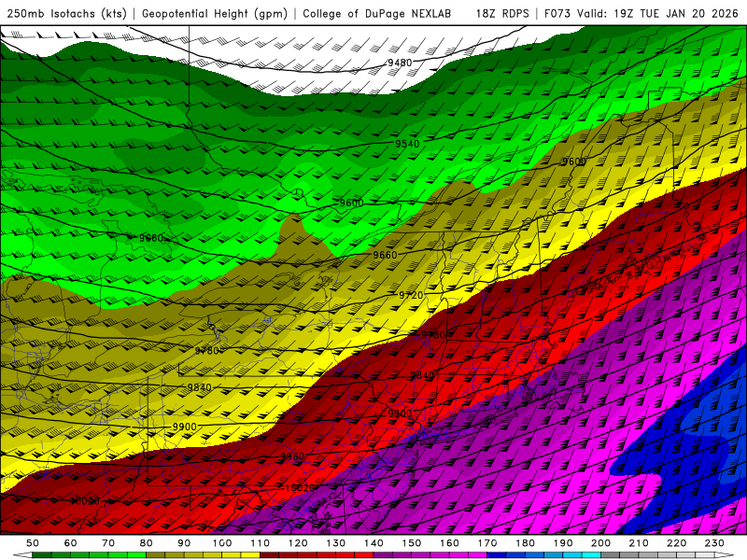Screen dimensions: 747x560
Task: Click the 160 knot legend value
Action: pyautogui.click(x=449, y=543)
